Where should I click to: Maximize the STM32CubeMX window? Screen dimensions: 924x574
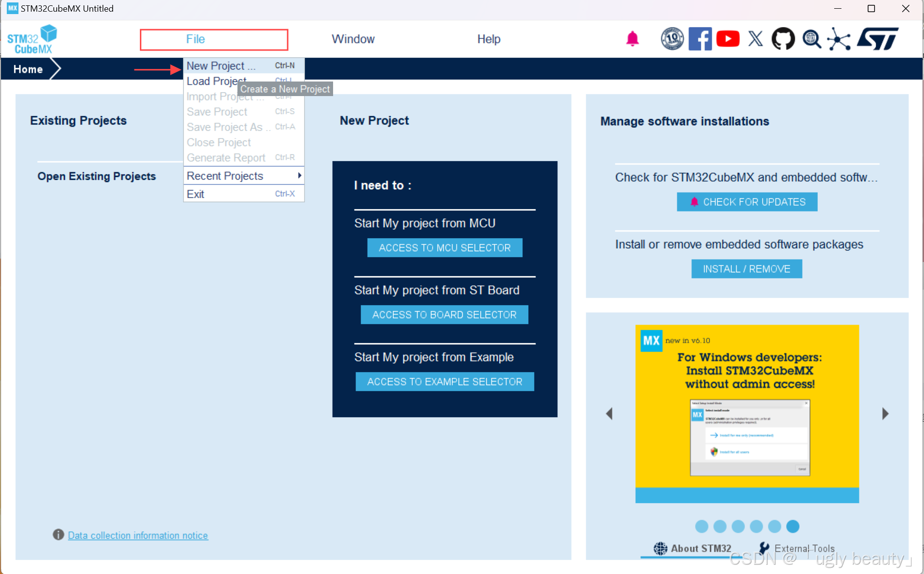[x=871, y=9]
